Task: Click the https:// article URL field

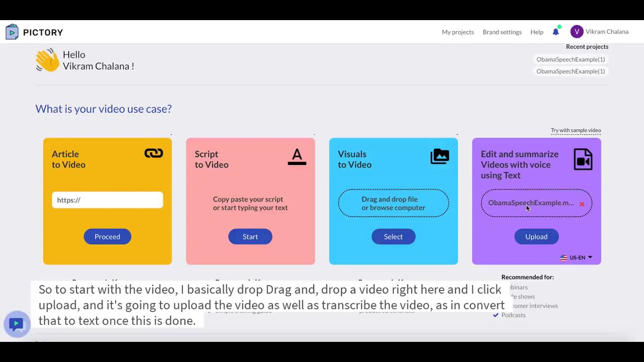Action: (107, 200)
